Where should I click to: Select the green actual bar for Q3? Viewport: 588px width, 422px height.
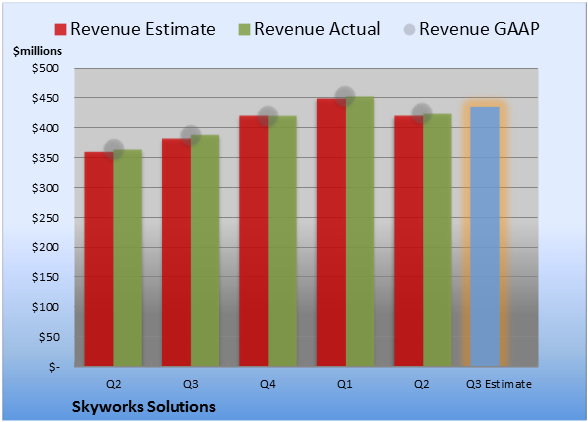pos(205,251)
